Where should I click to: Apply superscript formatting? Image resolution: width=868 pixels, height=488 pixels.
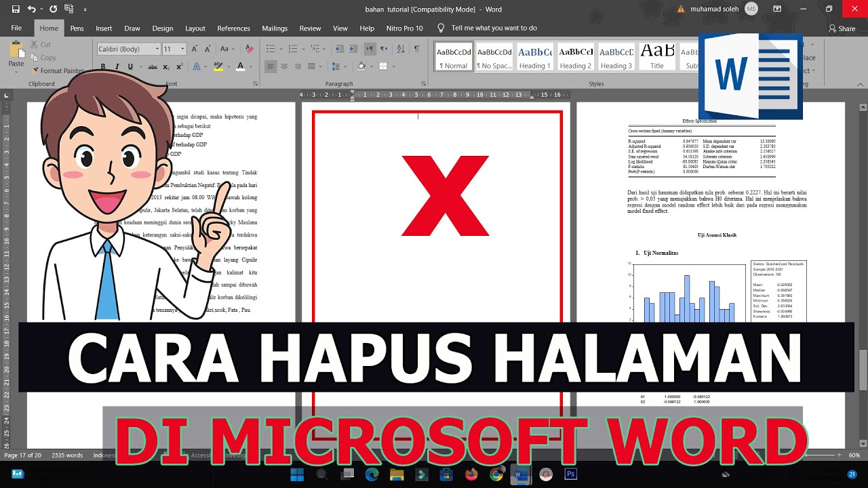(x=179, y=66)
